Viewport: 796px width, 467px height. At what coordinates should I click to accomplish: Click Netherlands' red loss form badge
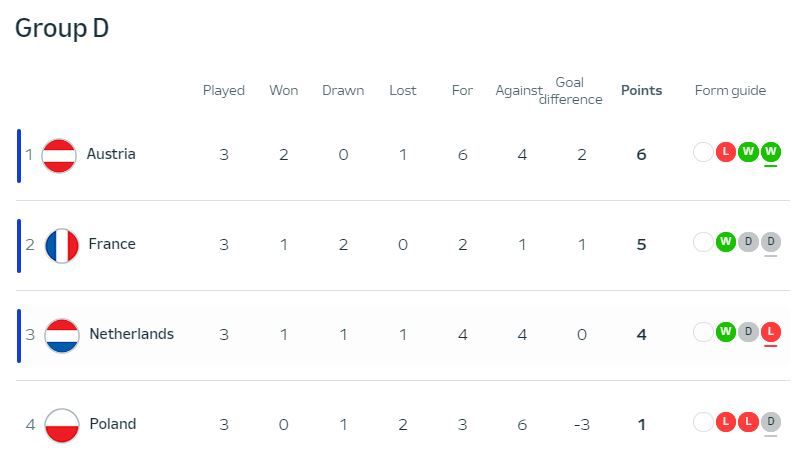[x=770, y=332]
